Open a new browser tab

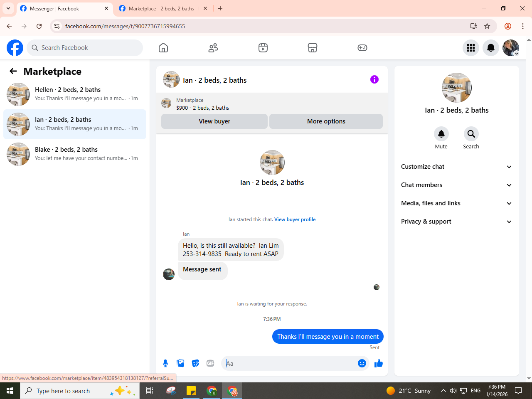(x=220, y=8)
